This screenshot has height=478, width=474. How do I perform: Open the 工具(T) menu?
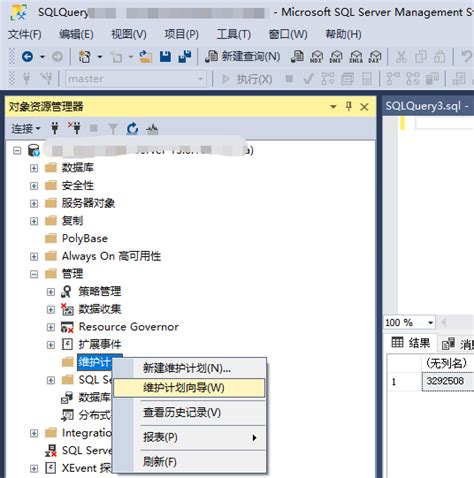(x=234, y=34)
